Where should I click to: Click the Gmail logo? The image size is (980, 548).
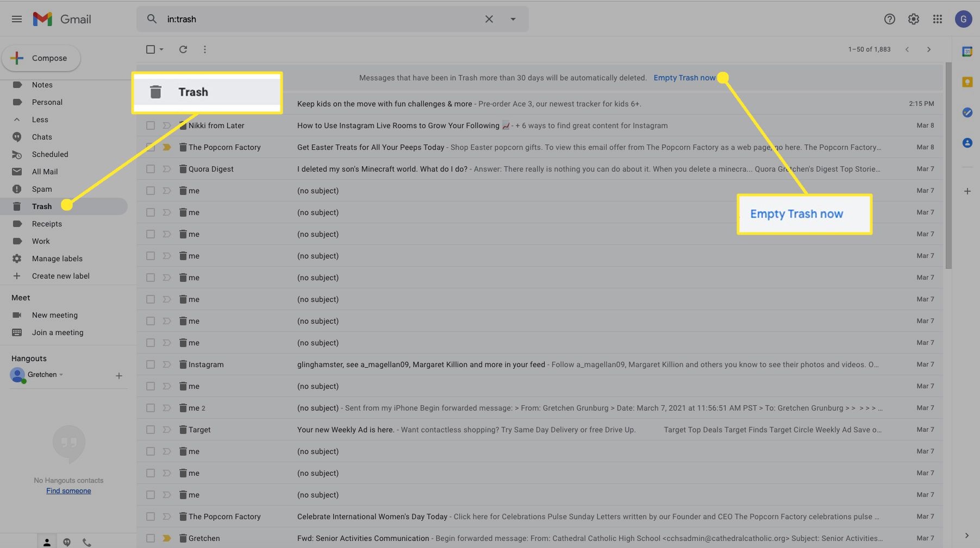[62, 19]
